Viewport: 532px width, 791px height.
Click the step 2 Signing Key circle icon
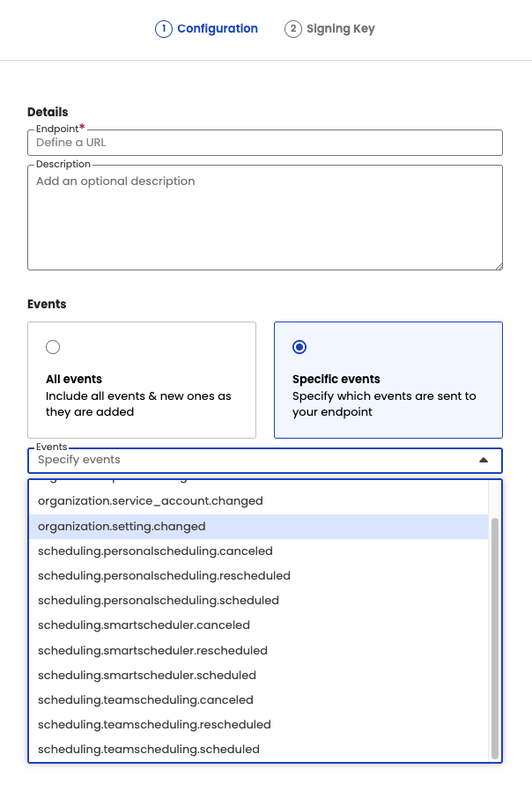(x=292, y=29)
